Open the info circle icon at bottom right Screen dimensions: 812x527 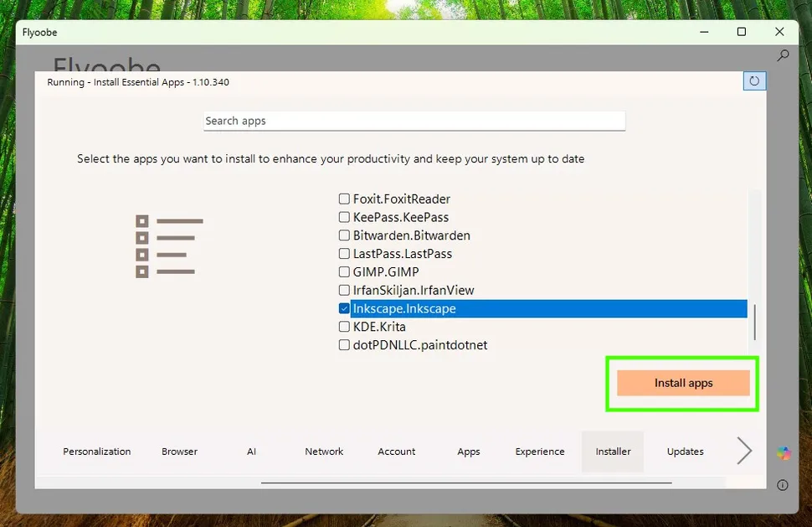pos(782,485)
